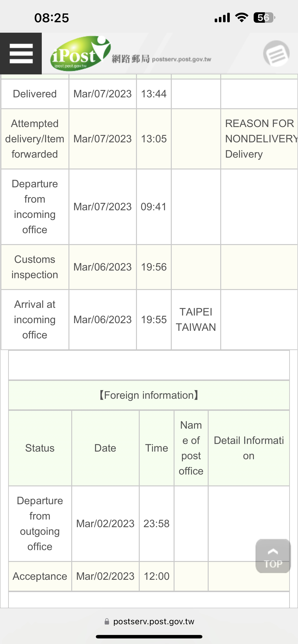Screen dimensions: 298x644
Task: Select the Delivered status cell
Action: pyautogui.click(x=35, y=94)
